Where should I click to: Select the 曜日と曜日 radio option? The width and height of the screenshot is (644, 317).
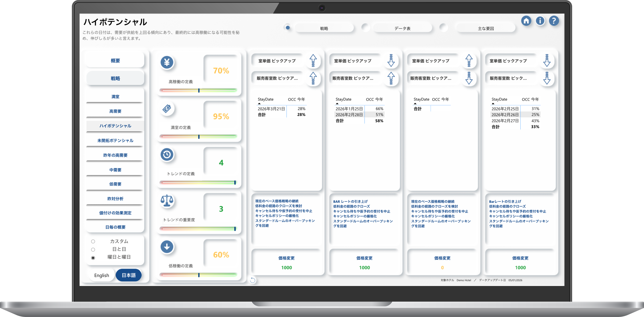coord(93,258)
